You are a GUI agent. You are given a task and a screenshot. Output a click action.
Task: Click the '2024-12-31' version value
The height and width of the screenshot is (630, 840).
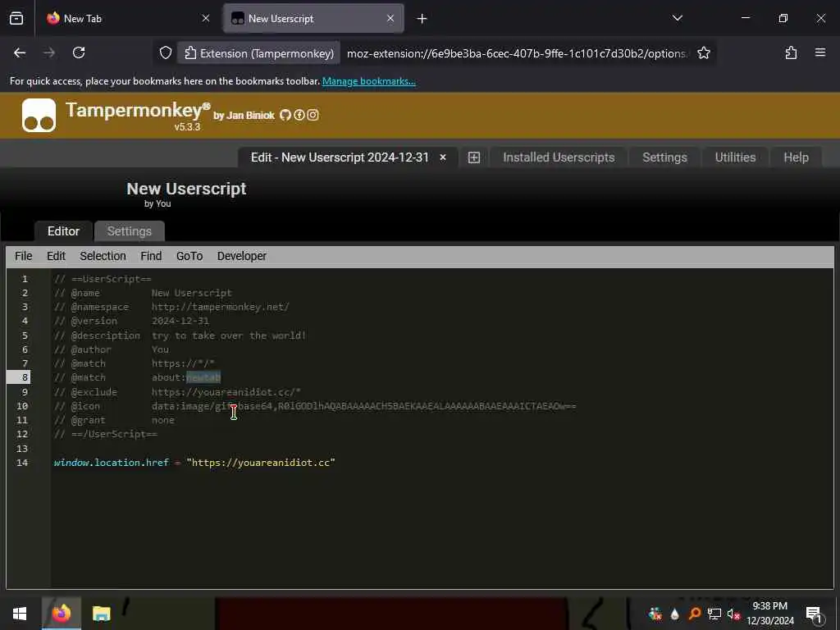(x=180, y=321)
